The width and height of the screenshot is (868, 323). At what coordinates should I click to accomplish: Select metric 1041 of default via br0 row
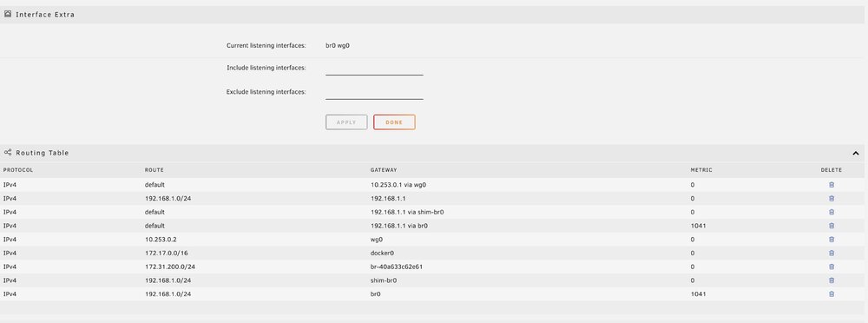pos(698,226)
